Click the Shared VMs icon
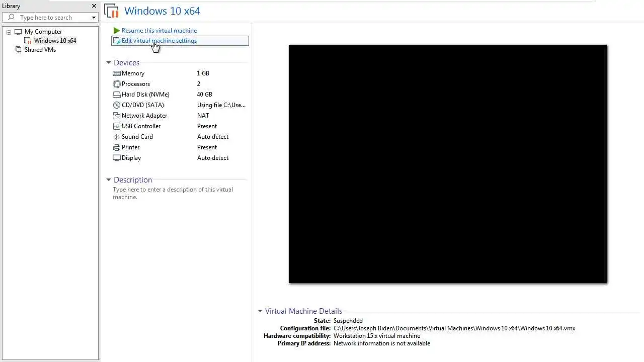The height and width of the screenshot is (362, 644). point(19,50)
